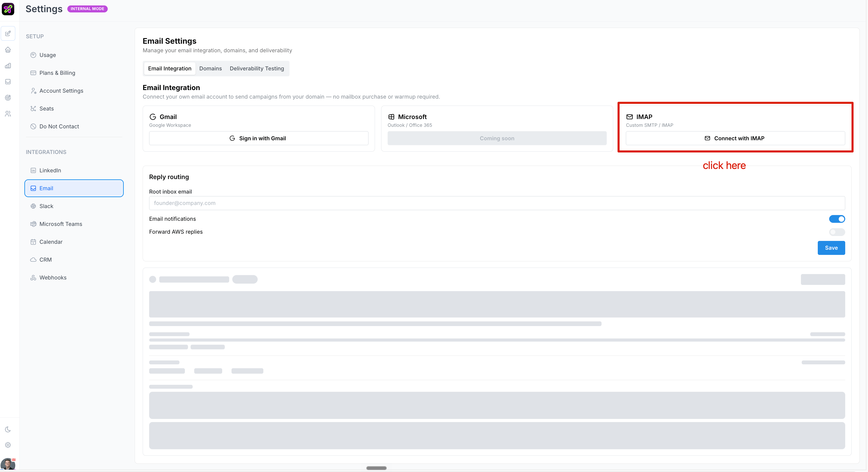Open the target icon in left rail

[x=8, y=98]
